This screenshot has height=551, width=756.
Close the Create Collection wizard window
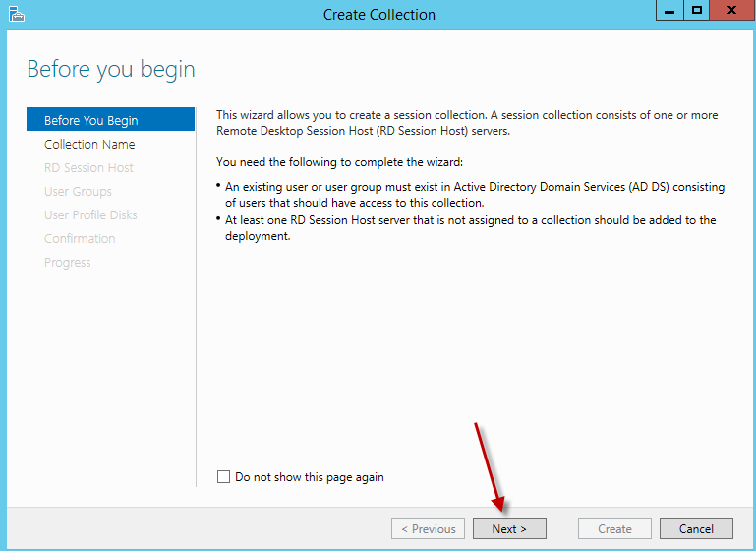[731, 12]
